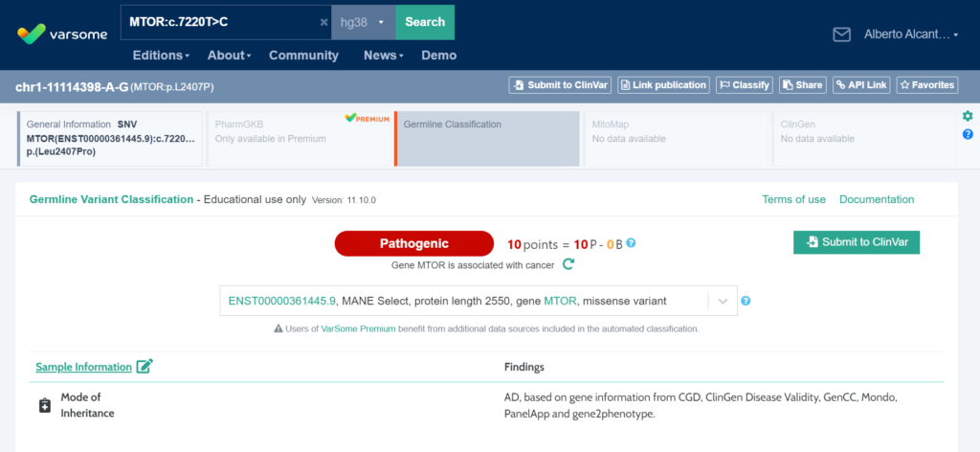This screenshot has width=980, height=452.
Task: Click the variant search input field
Action: click(x=220, y=22)
